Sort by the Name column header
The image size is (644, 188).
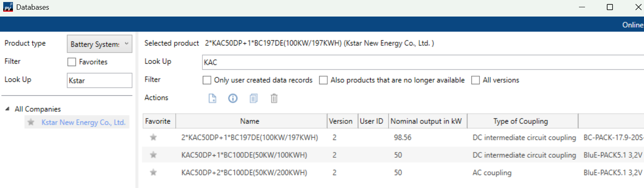[250, 121]
